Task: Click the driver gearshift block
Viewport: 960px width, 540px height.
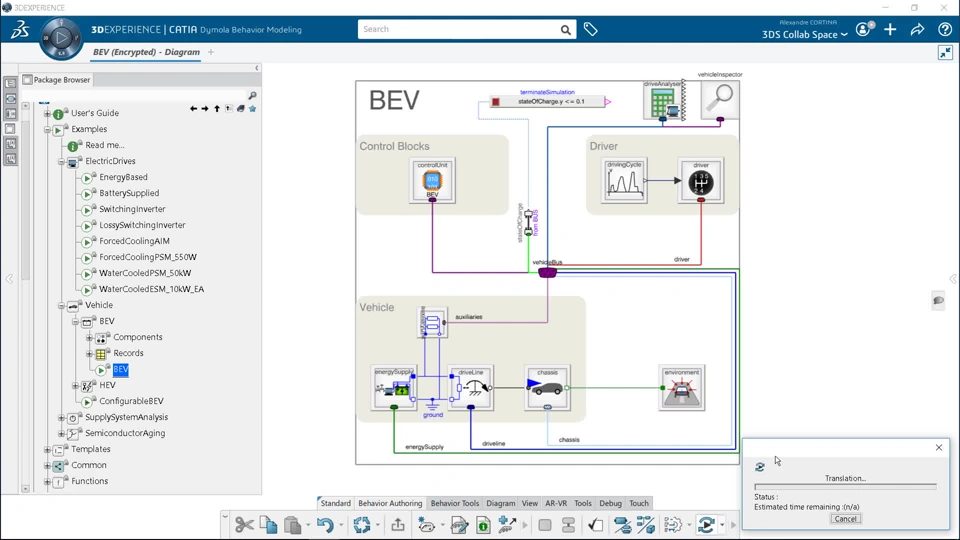Action: coord(701,181)
